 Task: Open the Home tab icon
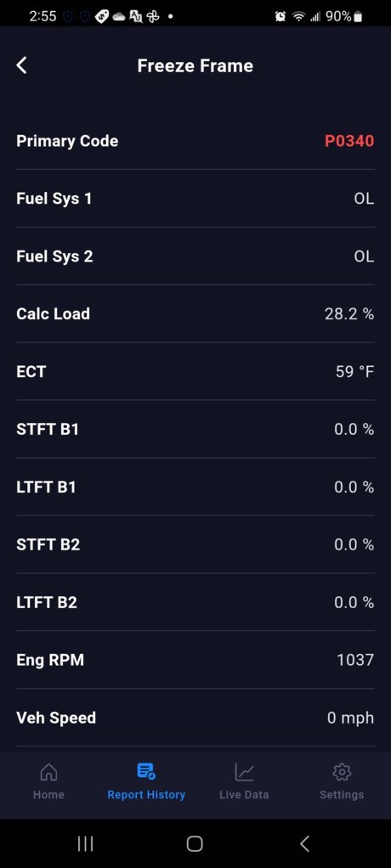tap(48, 771)
